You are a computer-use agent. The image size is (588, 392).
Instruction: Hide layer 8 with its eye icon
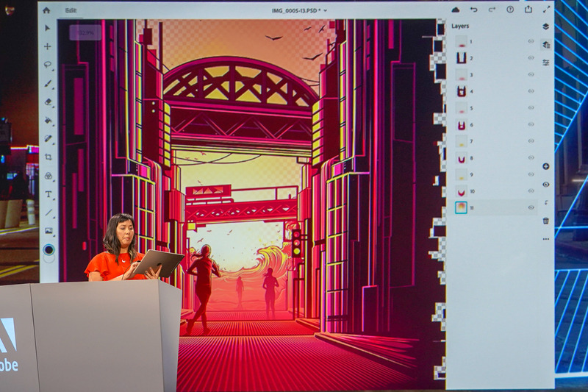[x=531, y=157]
